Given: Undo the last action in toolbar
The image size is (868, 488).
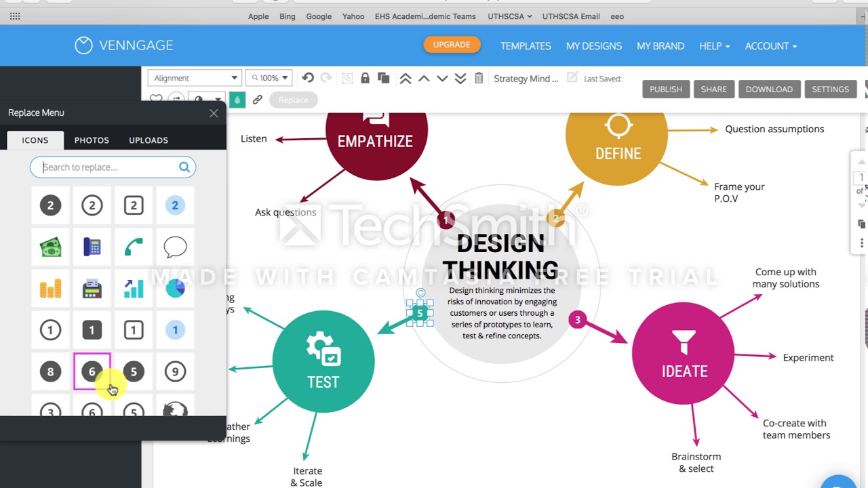Looking at the screenshot, I should pos(308,78).
